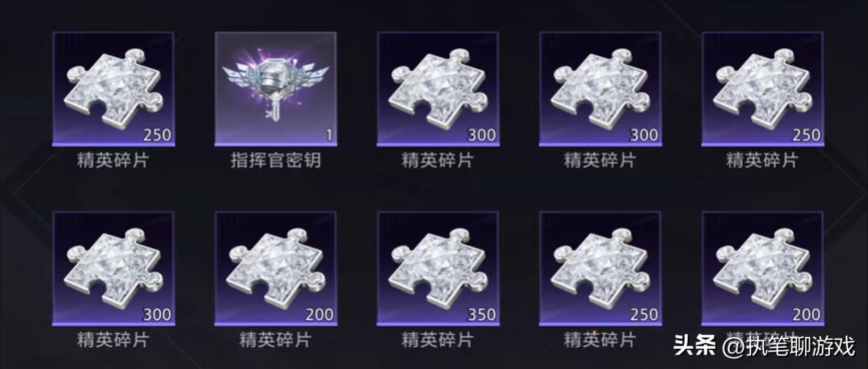Image resolution: width=868 pixels, height=369 pixels.
Task: Click the 头条 logo text
Action: coord(694,346)
